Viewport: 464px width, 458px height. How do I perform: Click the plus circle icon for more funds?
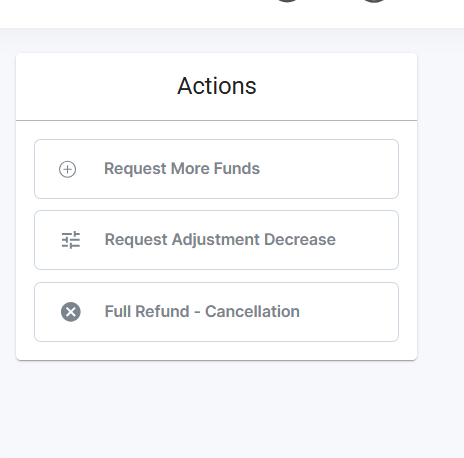[67, 169]
